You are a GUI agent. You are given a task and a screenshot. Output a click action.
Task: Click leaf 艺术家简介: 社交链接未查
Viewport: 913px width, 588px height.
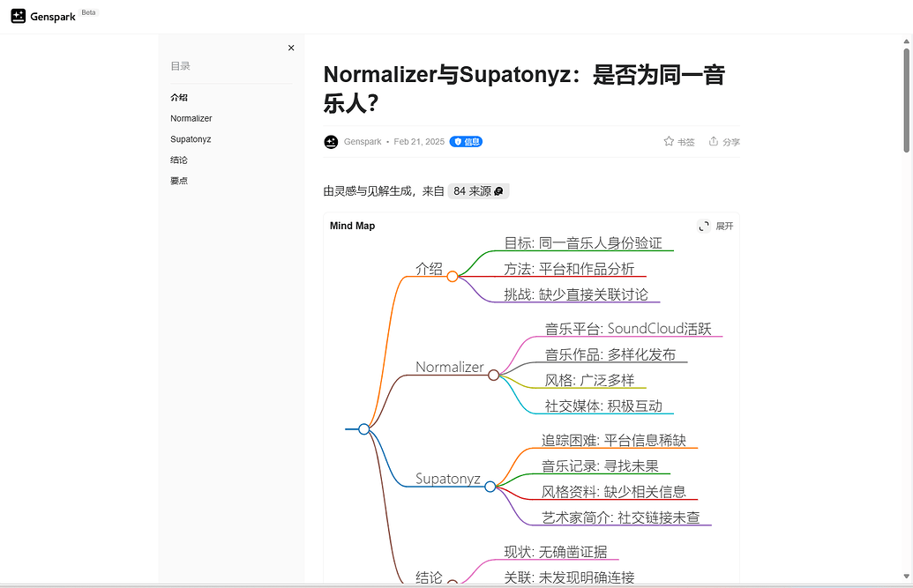(621, 517)
